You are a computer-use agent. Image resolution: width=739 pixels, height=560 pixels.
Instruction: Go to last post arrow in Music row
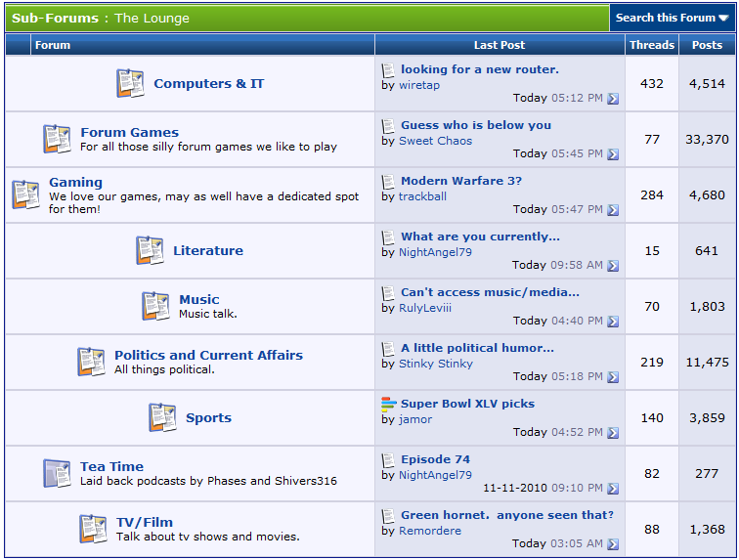pos(613,321)
